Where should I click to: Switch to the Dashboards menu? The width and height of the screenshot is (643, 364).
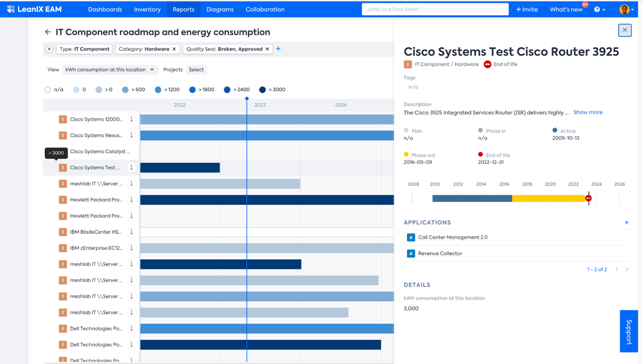105,9
